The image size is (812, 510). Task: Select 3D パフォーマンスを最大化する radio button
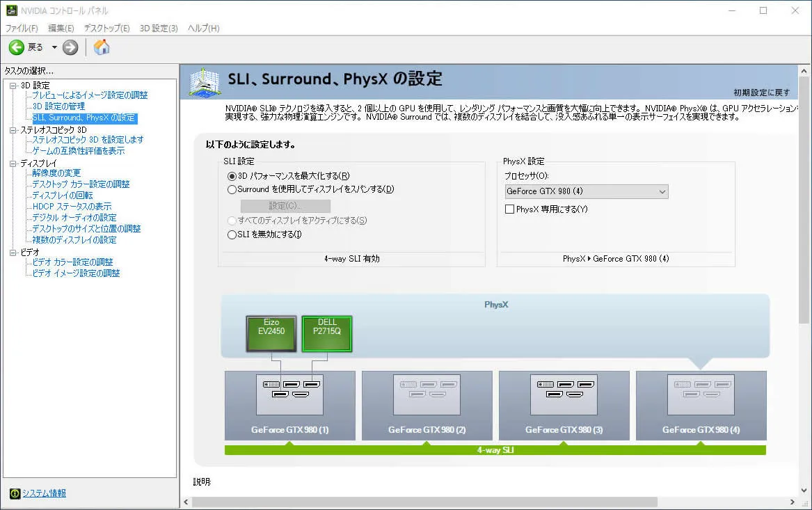click(232, 176)
